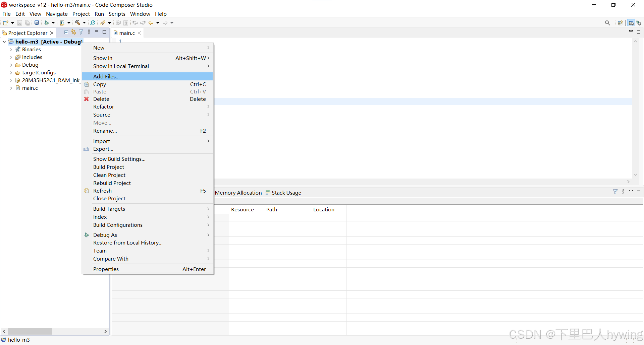Select Show Build Settings... entry
Screen dimensions: 644x345
[x=147, y=159]
